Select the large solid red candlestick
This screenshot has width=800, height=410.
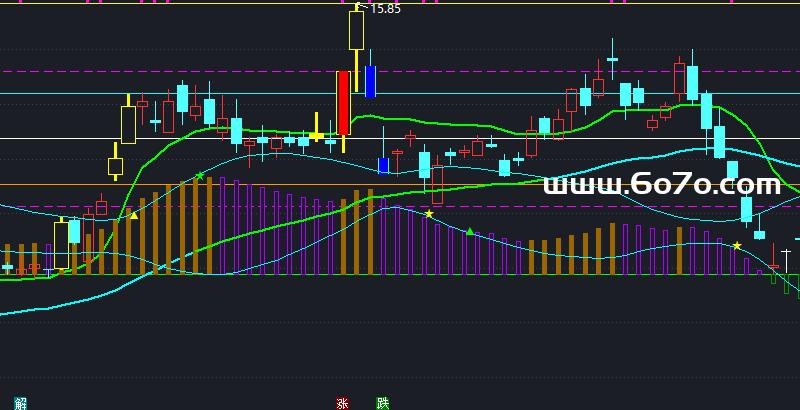coord(343,102)
